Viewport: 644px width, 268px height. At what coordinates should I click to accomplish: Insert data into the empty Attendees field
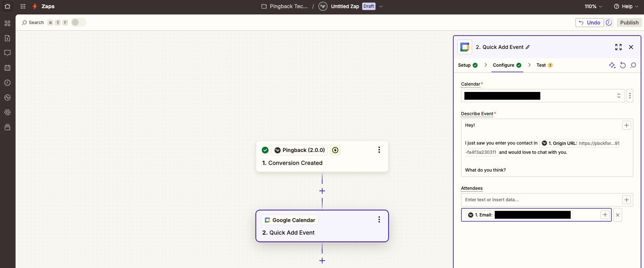pyautogui.click(x=626, y=200)
